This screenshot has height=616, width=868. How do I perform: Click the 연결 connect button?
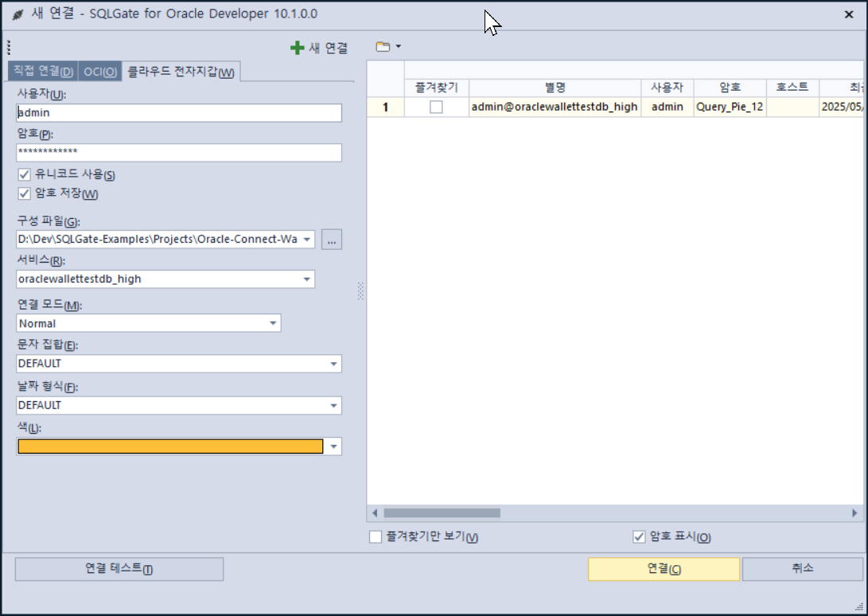(664, 569)
